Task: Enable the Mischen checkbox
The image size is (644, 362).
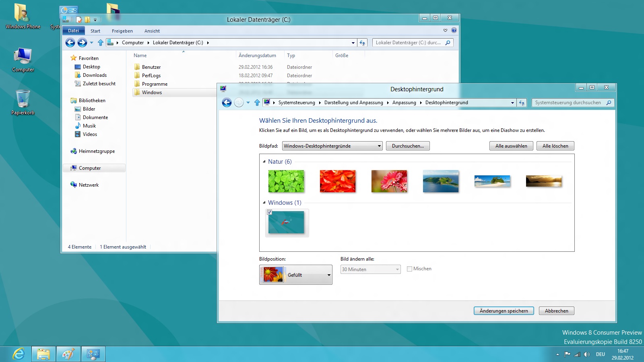Action: coord(409,269)
